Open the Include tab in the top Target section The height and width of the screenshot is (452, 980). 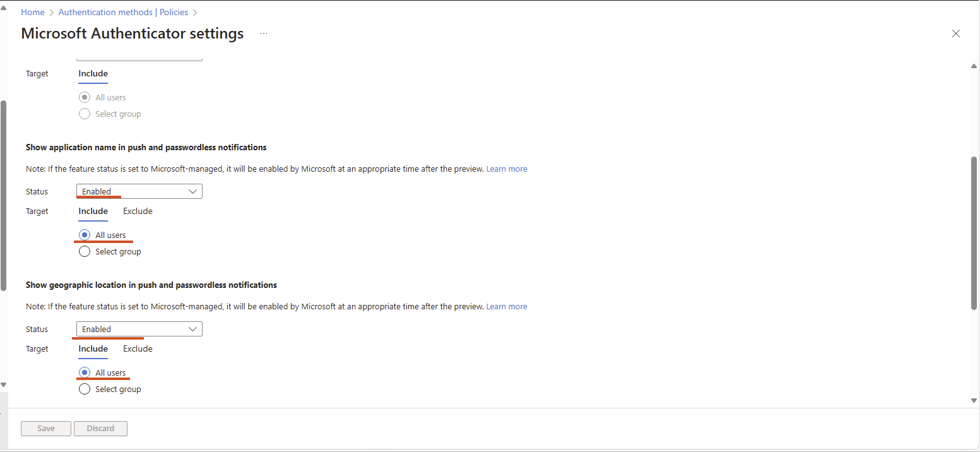(x=93, y=74)
